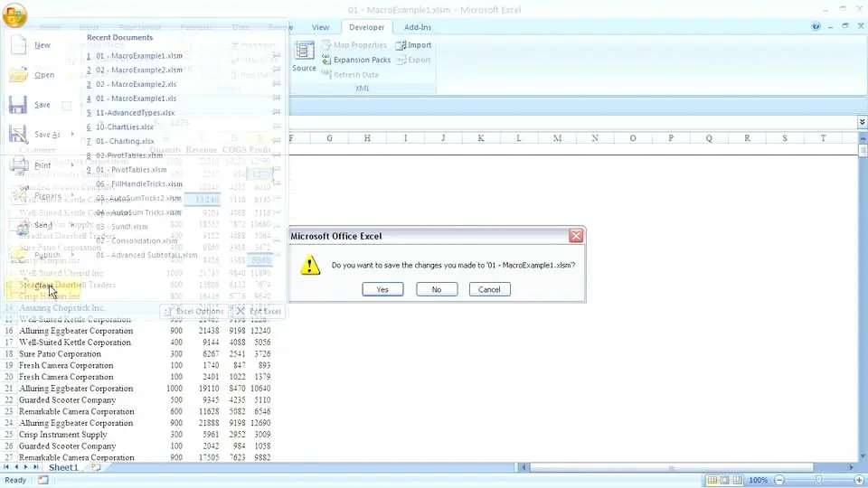This screenshot has height=488, width=868.
Task: Close the Microsoft Office Excel dialog
Action: point(576,236)
